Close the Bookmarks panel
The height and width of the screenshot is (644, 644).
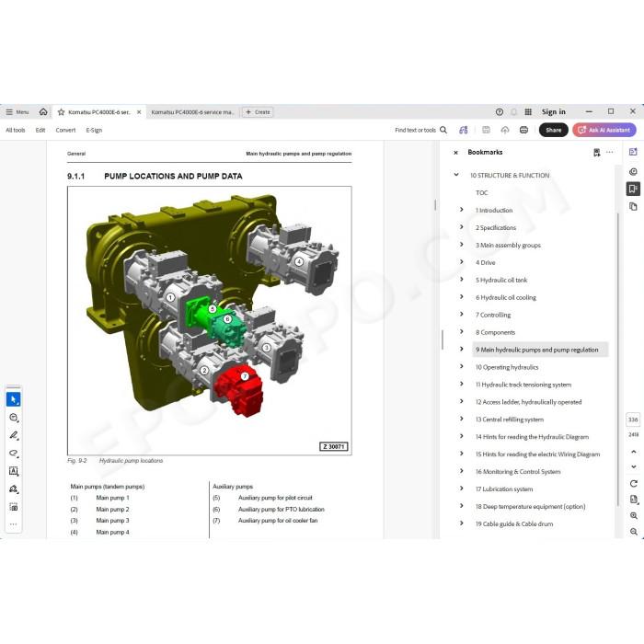[x=455, y=153]
